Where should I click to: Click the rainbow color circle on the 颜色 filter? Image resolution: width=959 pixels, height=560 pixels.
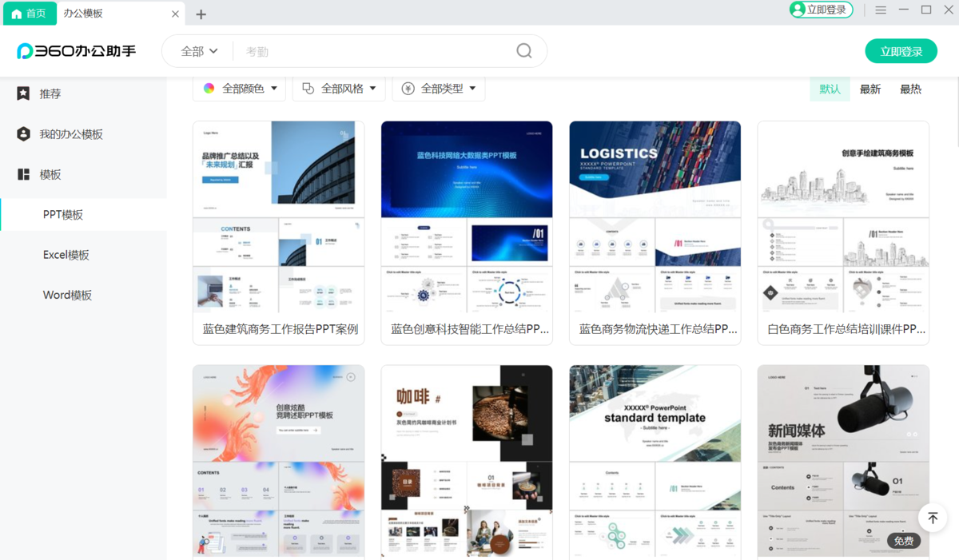(209, 89)
